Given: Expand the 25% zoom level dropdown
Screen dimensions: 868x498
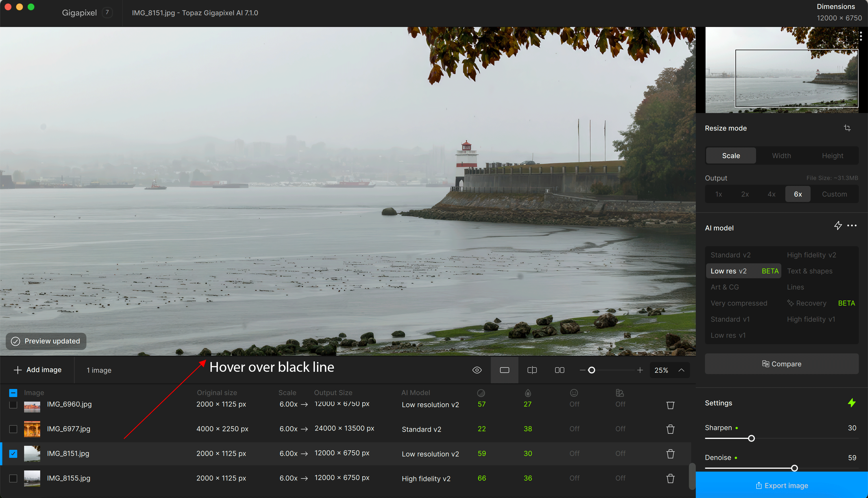Looking at the screenshot, I should click(681, 370).
